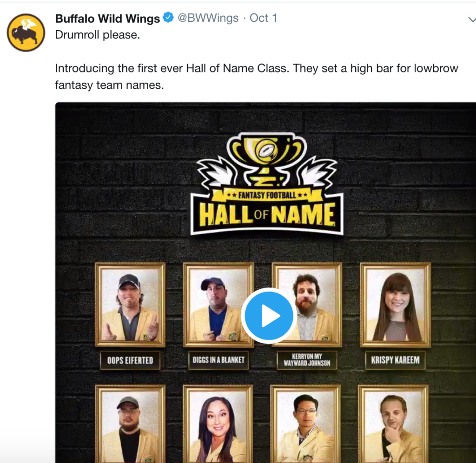Screen dimensions: 476x463
Task: Click the Krispy Kareem nameplate
Action: point(395,360)
